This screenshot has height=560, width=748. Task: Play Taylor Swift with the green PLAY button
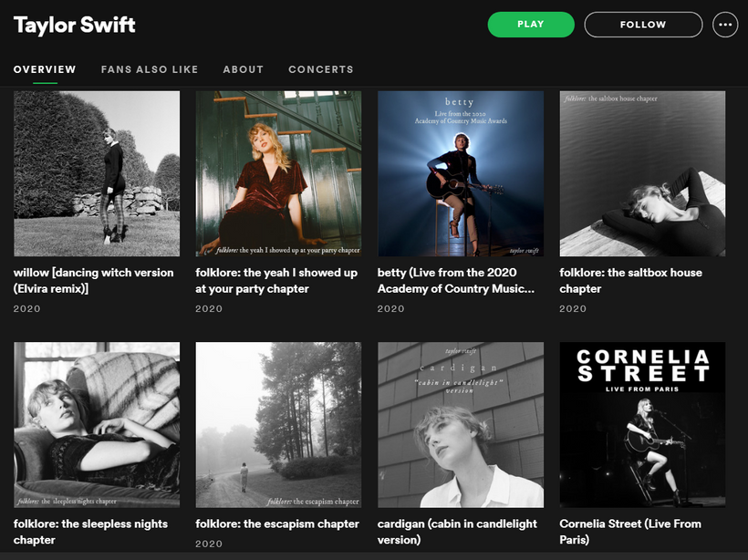coord(531,25)
